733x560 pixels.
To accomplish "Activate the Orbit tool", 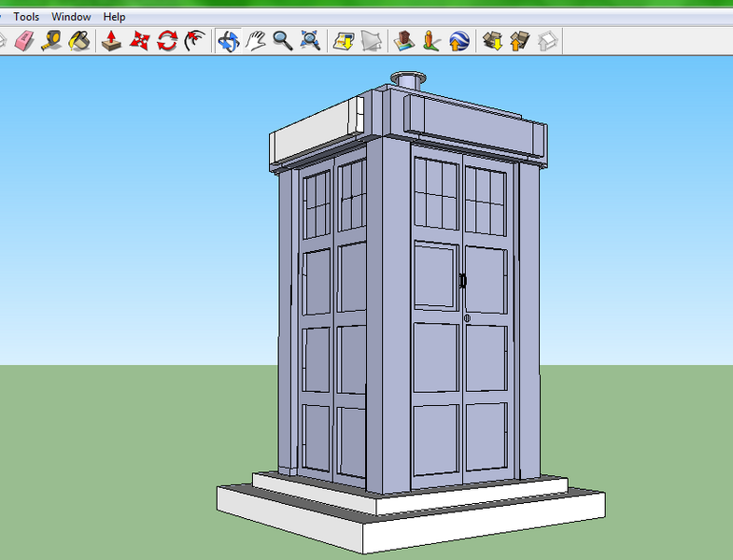I will (229, 41).
